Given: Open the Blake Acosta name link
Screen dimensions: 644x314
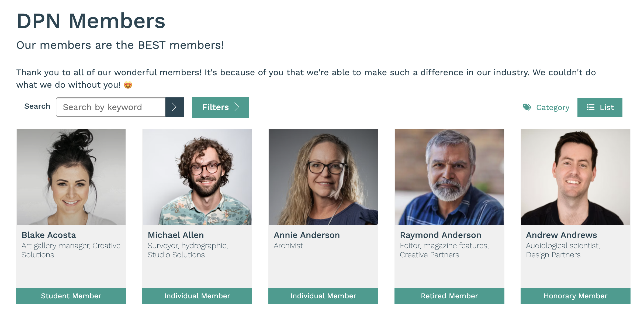Looking at the screenshot, I should tap(49, 235).
